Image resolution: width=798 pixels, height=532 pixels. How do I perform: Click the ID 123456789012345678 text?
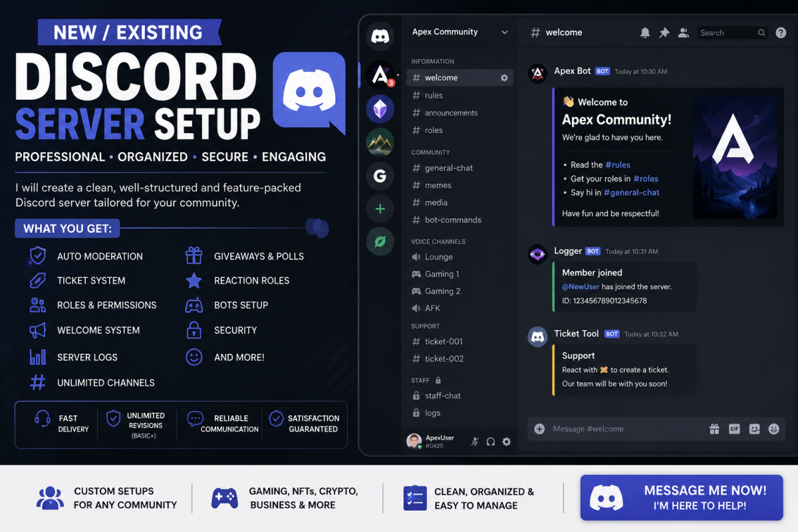[604, 301]
